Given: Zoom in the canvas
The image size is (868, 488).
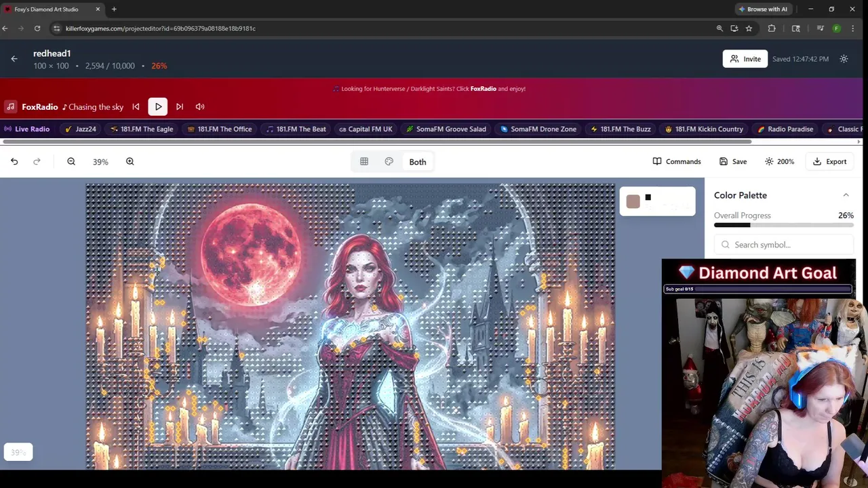Looking at the screenshot, I should pos(130,161).
